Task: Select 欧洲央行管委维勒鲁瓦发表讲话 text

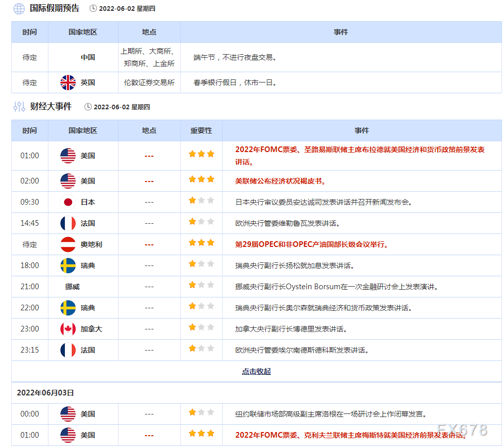Action: (288, 223)
